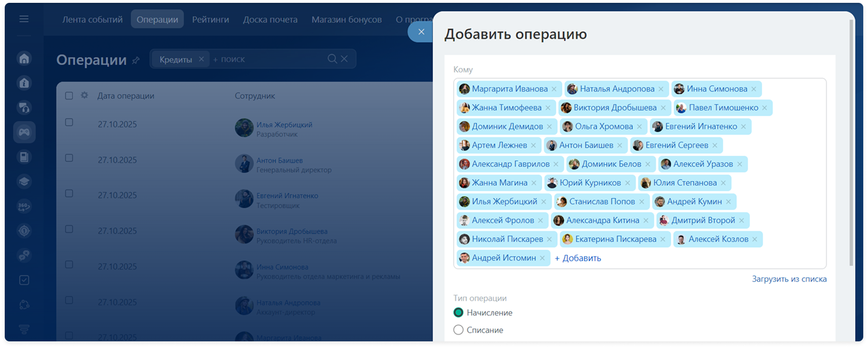The height and width of the screenshot is (348, 868).
Task: Close the Добавить операцию side panel
Action: pos(421,32)
